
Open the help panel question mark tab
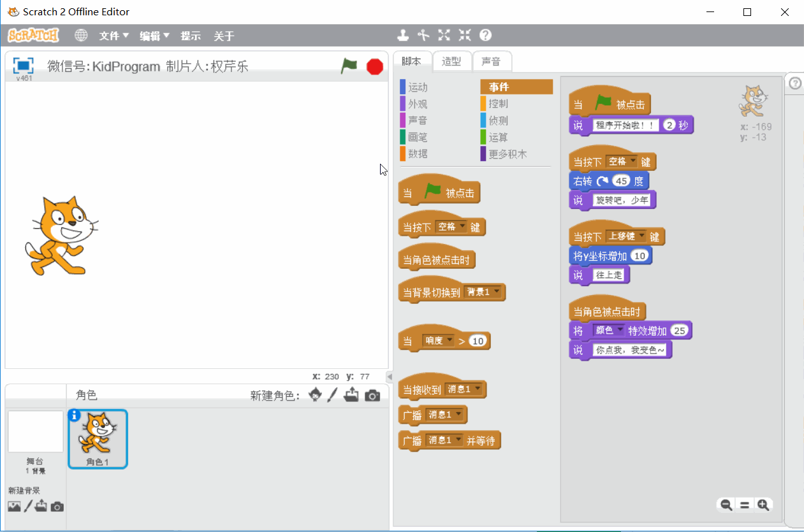(x=795, y=83)
